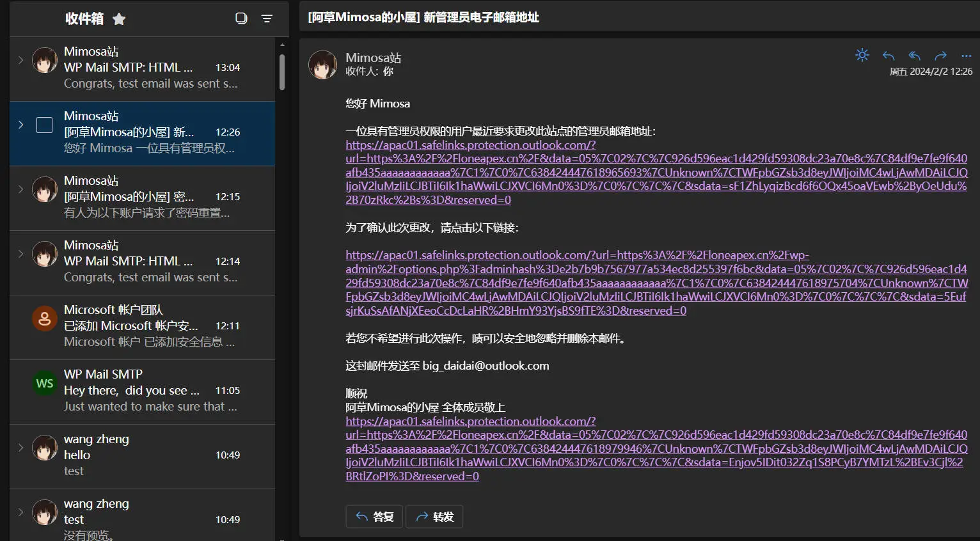Toggle the light/dark sun icon in message

[x=862, y=56]
